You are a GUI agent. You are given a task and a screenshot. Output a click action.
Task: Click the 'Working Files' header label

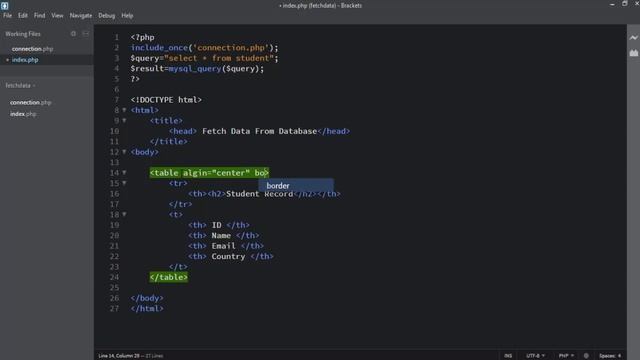pyautogui.click(x=23, y=34)
